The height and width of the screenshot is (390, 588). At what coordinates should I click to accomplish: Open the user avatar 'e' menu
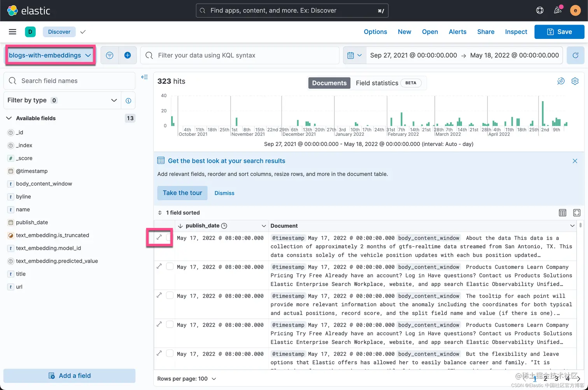coord(575,11)
